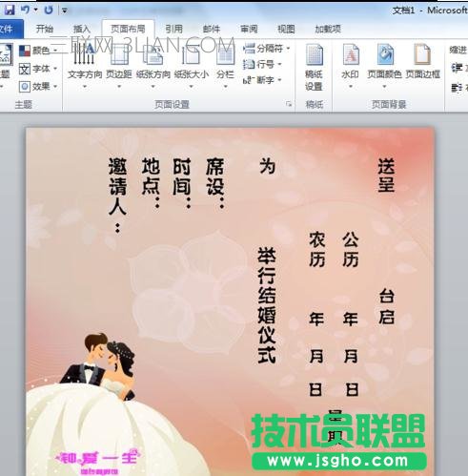
Task: Click the 页边距 icon
Action: click(119, 54)
